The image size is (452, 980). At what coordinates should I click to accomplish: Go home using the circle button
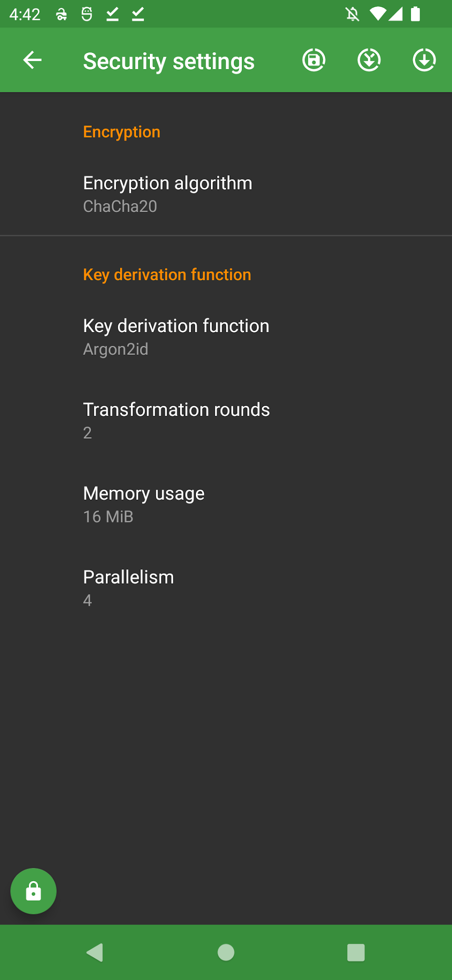pos(226,952)
